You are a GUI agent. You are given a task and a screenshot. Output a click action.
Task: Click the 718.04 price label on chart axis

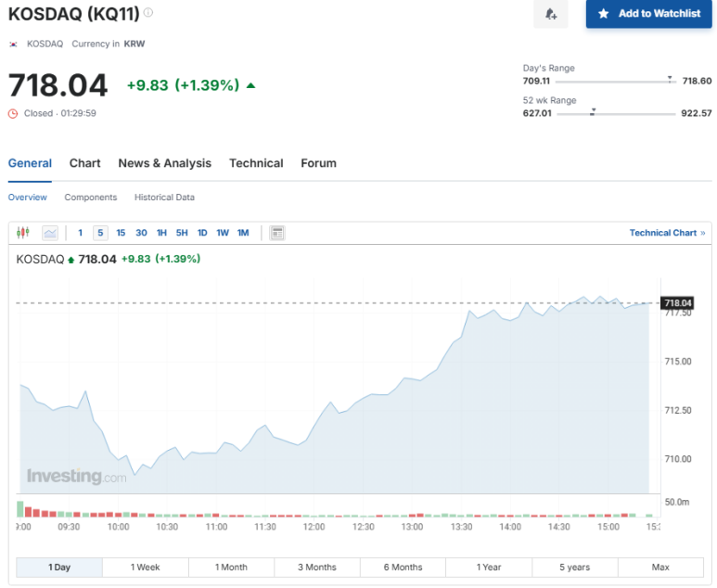click(x=677, y=302)
